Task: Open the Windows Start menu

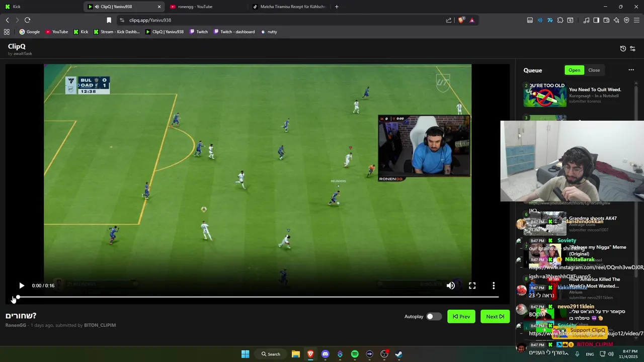Action: [x=245, y=354]
